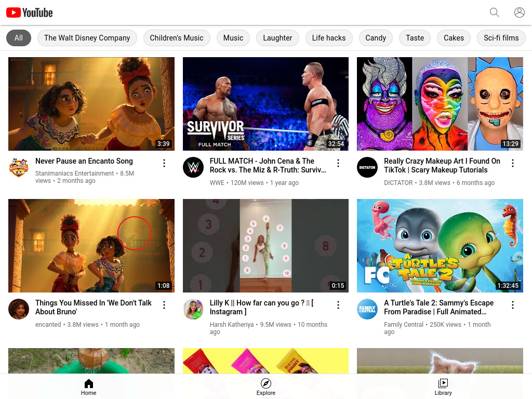Open the partially visible yellow candy thumbnail
The height and width of the screenshot is (399, 532).
coord(265,361)
